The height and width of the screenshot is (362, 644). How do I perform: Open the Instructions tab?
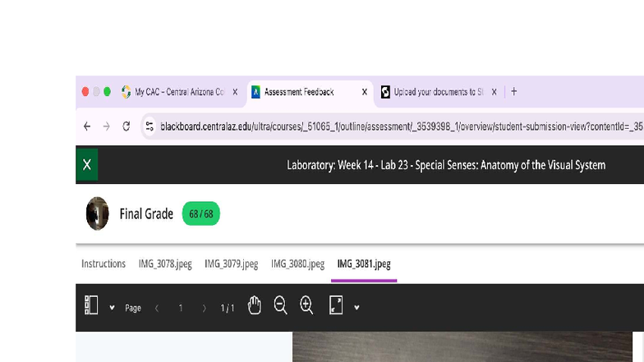pos(103,263)
